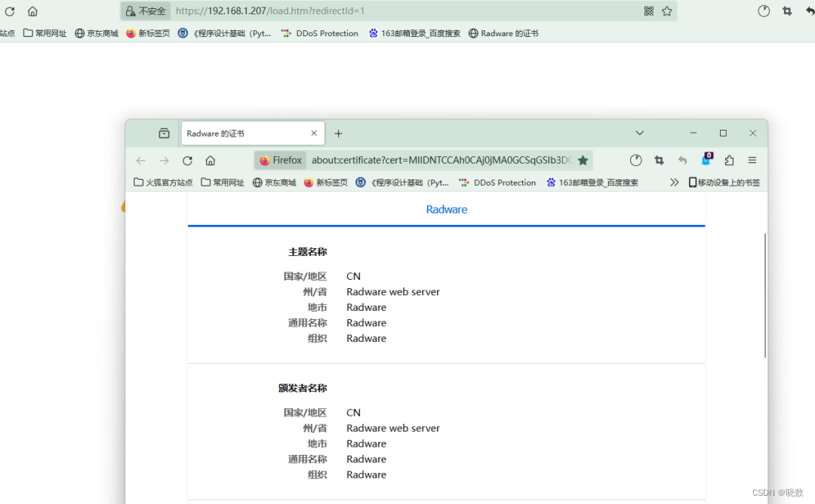Go forward in front Firefox window

(x=165, y=161)
